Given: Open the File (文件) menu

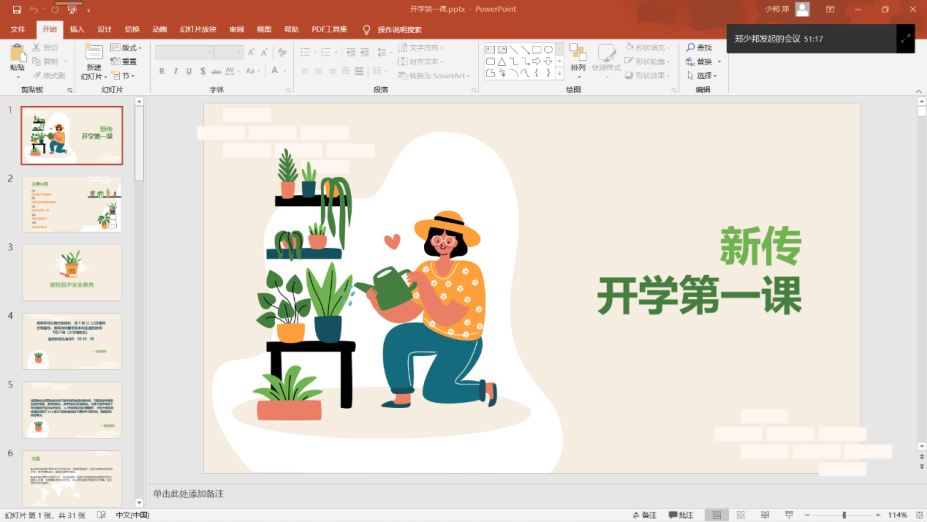Looking at the screenshot, I should click(17, 29).
